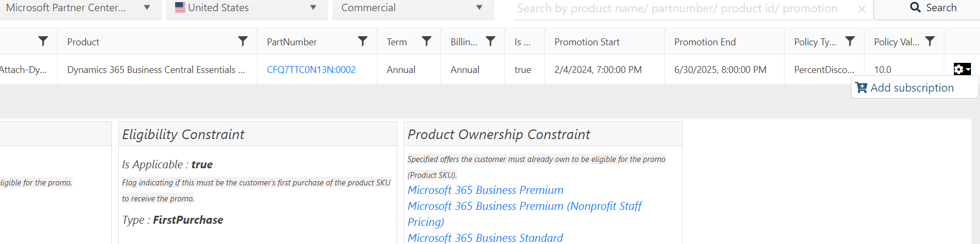Open filter for Product column
The image size is (980, 244).
(243, 42)
